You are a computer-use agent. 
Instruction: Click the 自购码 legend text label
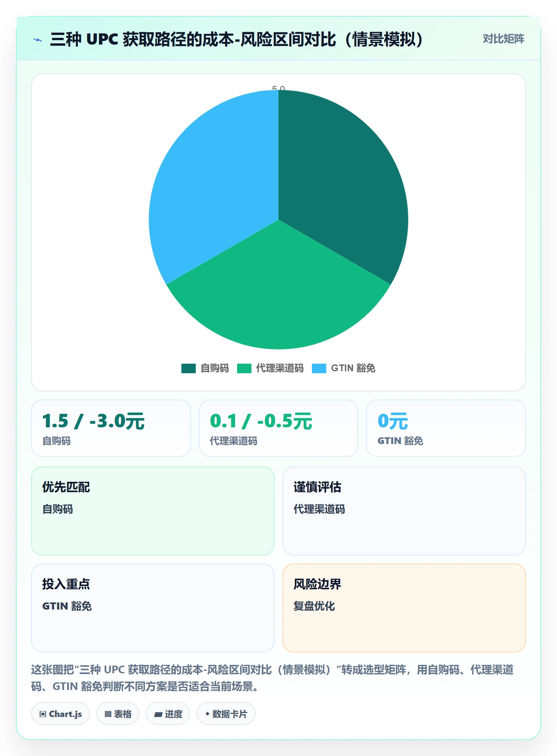214,368
